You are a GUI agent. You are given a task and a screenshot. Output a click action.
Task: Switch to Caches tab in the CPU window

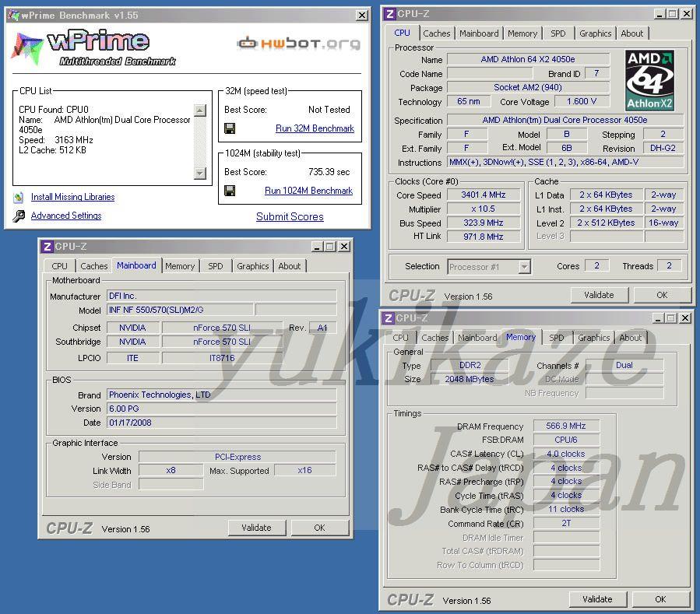click(437, 33)
